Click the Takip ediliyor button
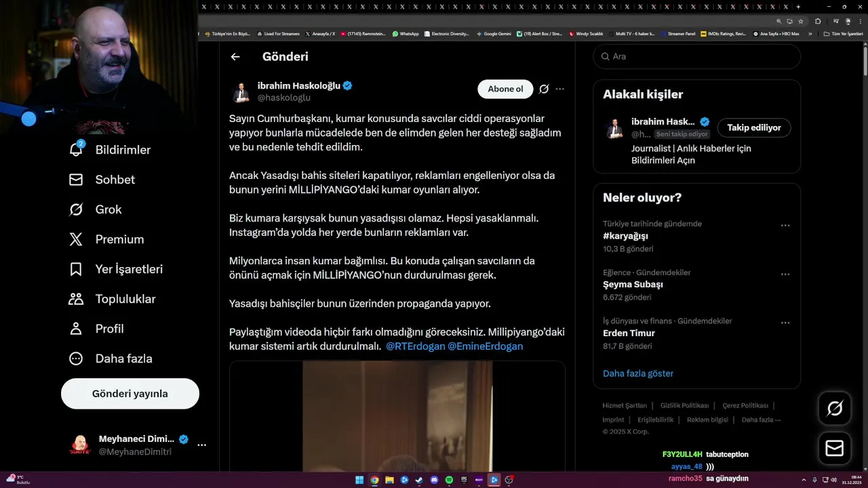 tap(754, 127)
